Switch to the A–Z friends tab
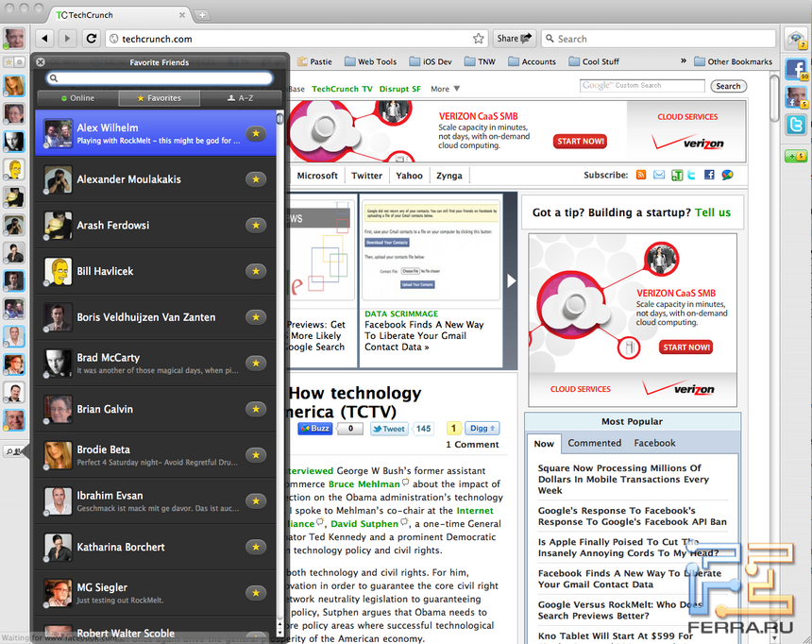Viewport: 812px width, 644px height. point(240,98)
